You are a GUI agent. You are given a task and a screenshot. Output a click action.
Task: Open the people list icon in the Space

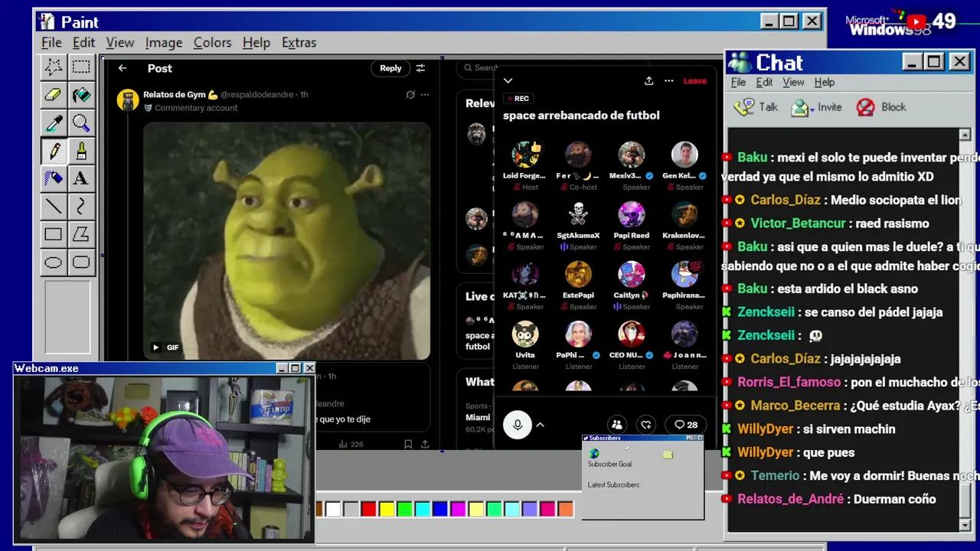point(617,425)
